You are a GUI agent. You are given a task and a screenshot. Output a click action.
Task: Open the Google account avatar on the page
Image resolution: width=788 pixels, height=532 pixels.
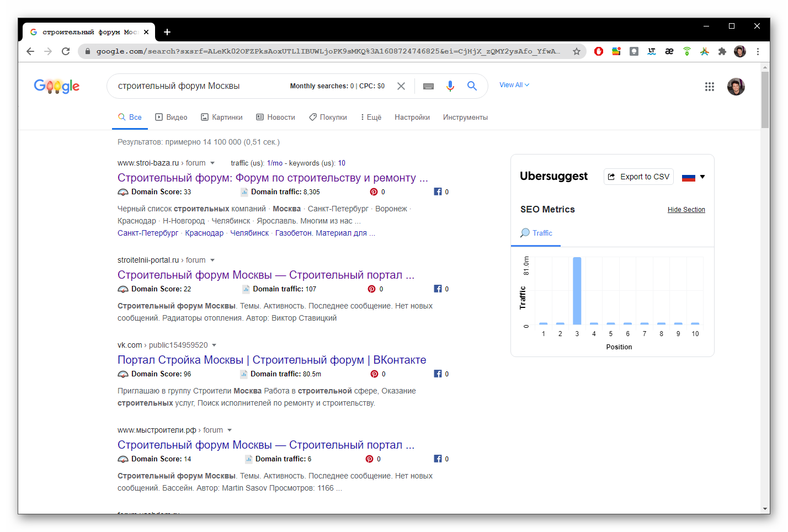tap(736, 87)
